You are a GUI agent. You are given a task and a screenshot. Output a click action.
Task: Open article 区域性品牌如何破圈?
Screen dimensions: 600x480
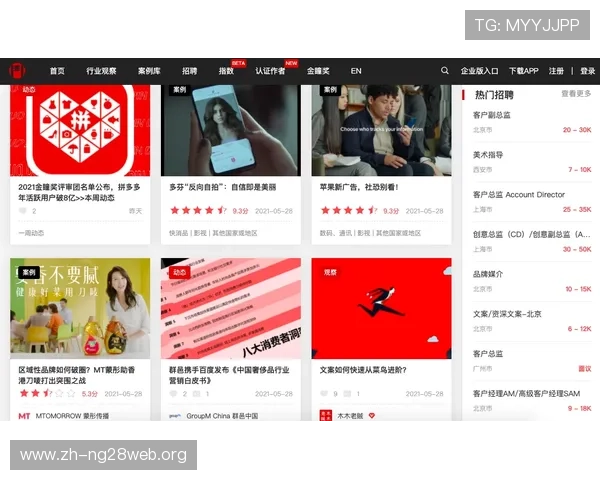77,375
